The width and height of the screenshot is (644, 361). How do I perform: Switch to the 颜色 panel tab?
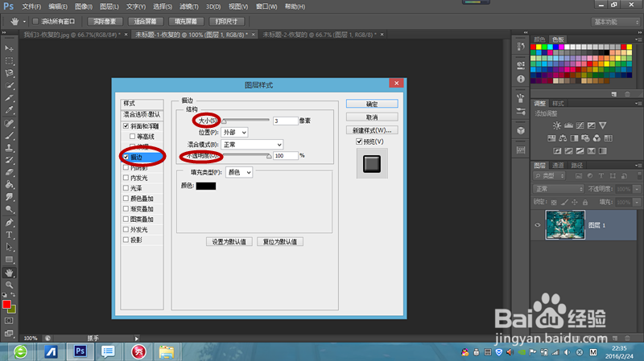[539, 39]
